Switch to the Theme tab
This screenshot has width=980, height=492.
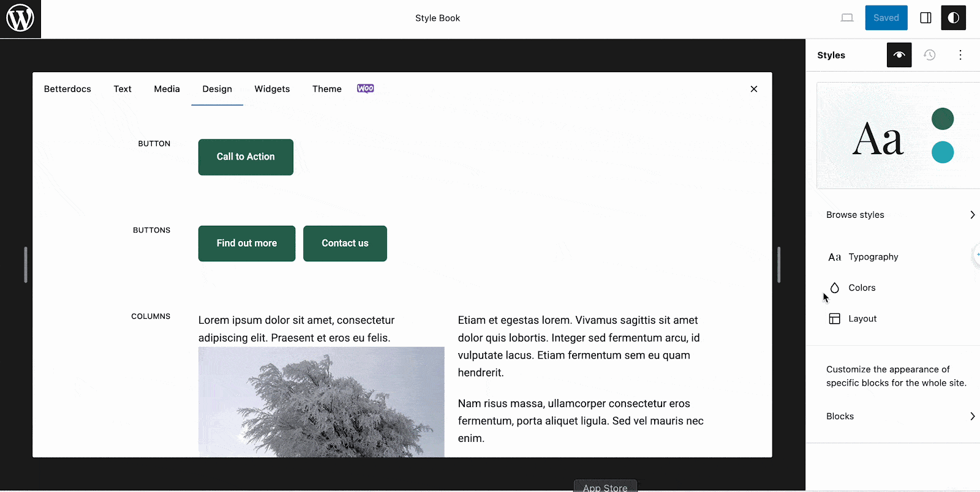pyautogui.click(x=327, y=89)
